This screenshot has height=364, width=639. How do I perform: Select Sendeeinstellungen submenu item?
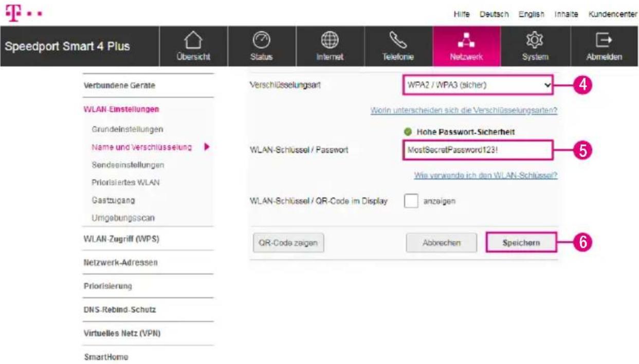pos(127,165)
